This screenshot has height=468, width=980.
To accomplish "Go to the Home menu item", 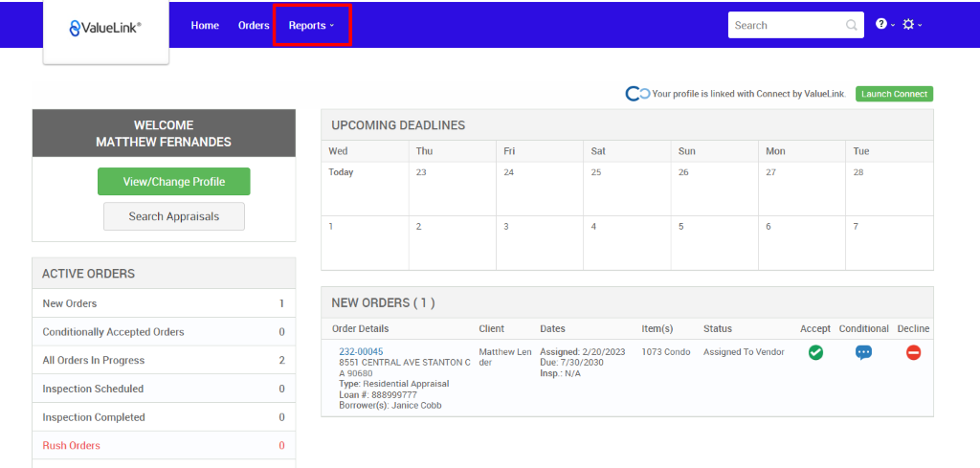I will [205, 26].
